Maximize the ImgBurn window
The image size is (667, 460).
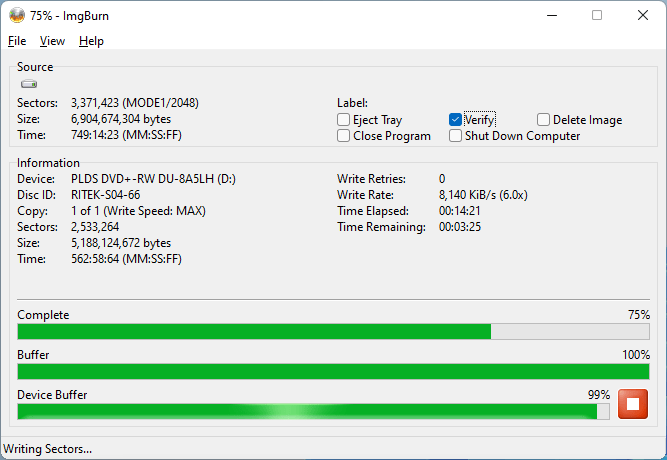click(597, 15)
